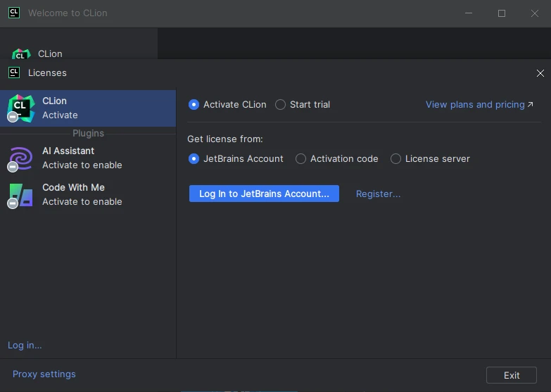Viewport: 551px width, 392px height.
Task: Open Proxy settings link
Action: tap(44, 374)
